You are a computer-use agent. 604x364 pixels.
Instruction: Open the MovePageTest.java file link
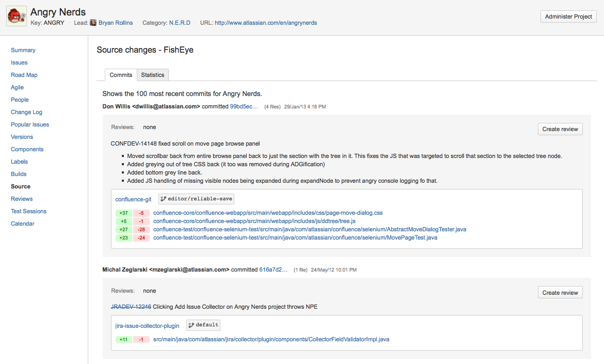coord(295,238)
